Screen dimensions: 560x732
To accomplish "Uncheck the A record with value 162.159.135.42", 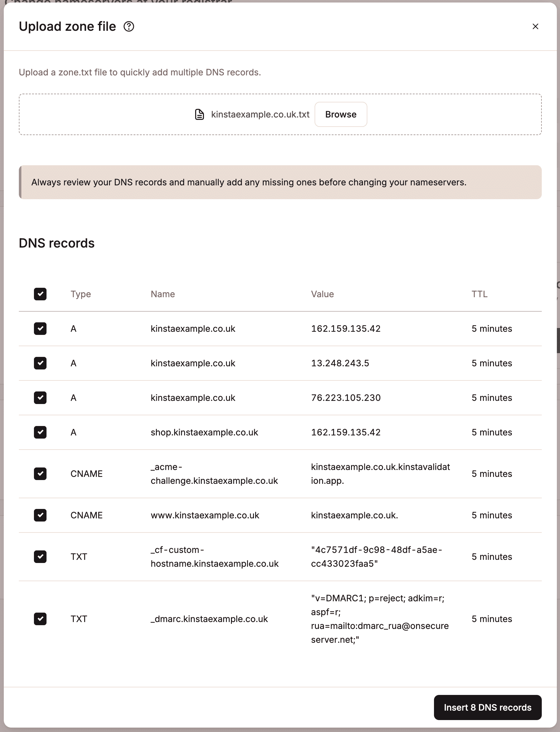I will 40,329.
